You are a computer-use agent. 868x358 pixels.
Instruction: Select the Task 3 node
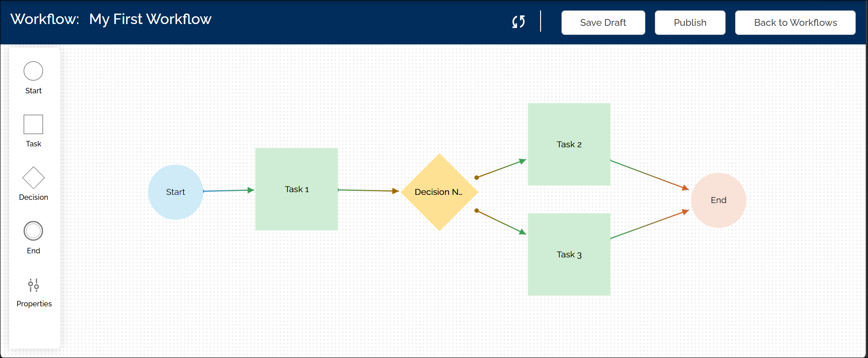pos(569,255)
